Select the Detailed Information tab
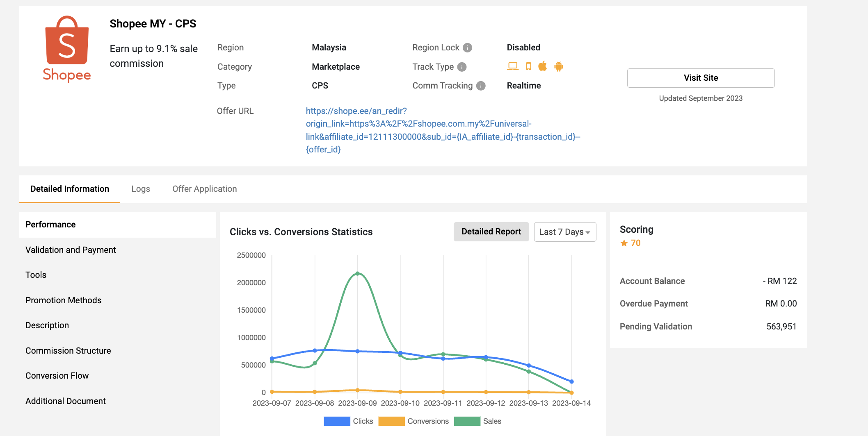Screen dimensions: 868x436 70,189
